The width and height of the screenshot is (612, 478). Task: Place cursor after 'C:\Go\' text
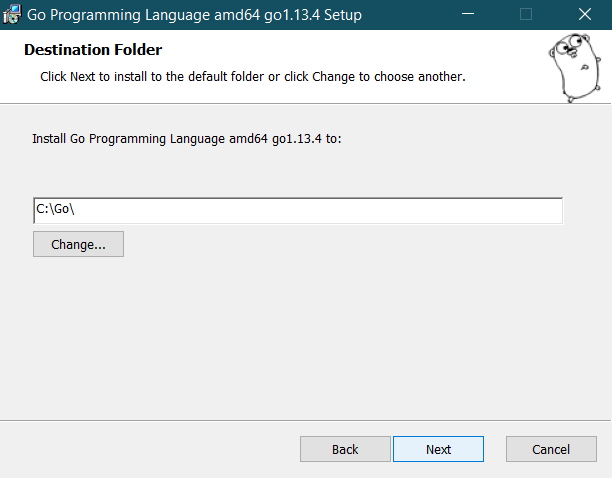[x=75, y=209]
